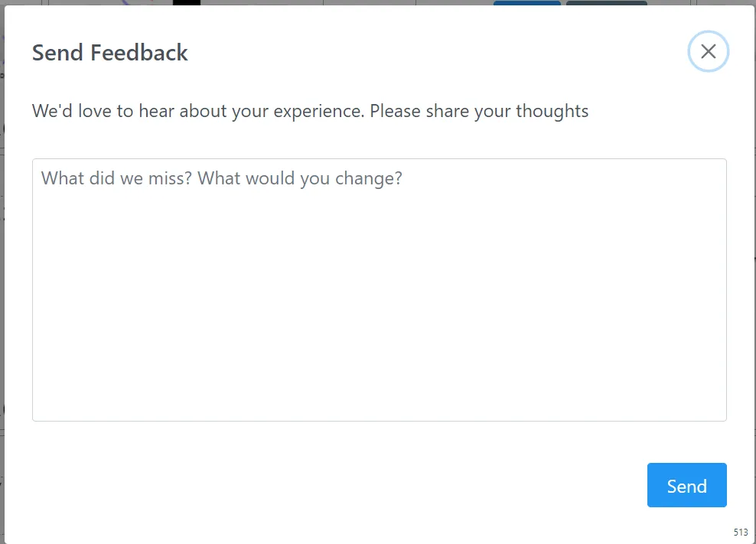Click the "Send Feedback" dialog title
The height and width of the screenshot is (544, 756).
(x=109, y=53)
